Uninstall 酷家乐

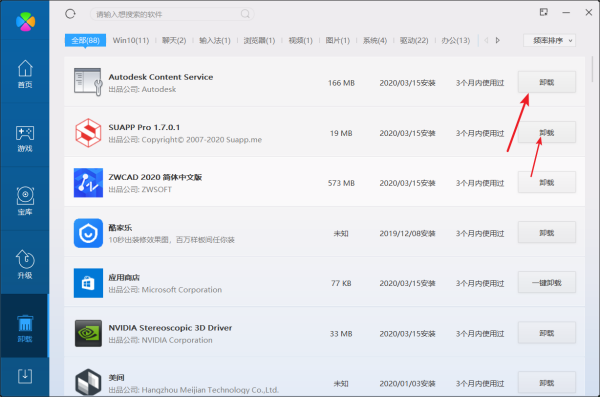(546, 232)
